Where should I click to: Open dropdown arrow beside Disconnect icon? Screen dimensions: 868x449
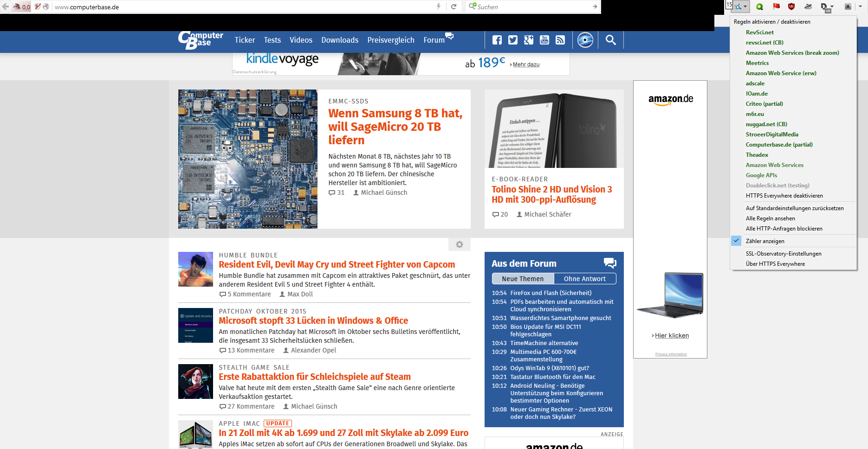(x=832, y=6)
